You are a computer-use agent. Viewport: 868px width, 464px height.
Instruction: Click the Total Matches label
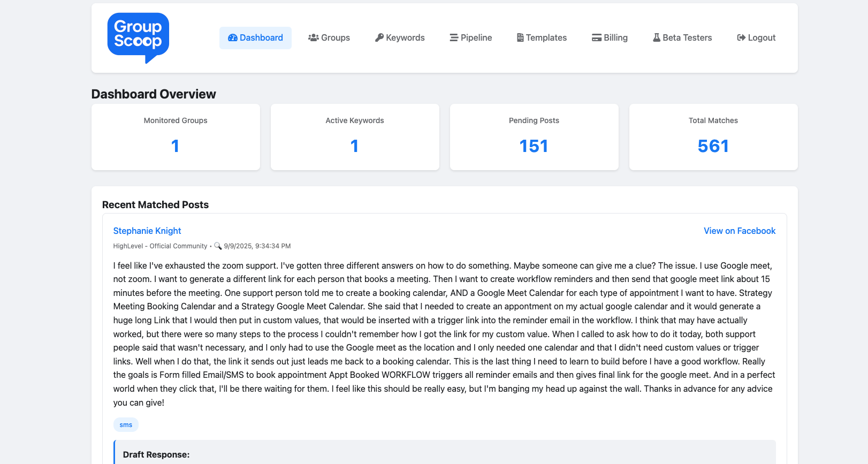coord(713,120)
